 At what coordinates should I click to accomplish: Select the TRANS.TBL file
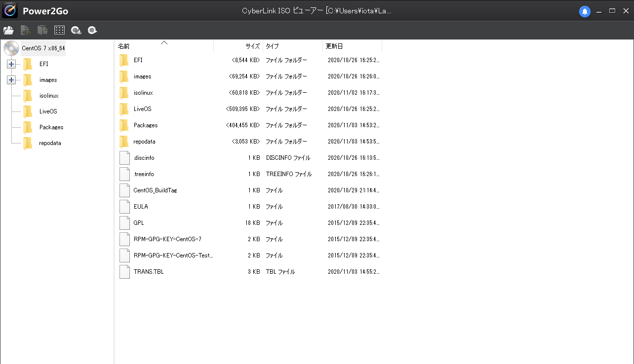(x=148, y=272)
